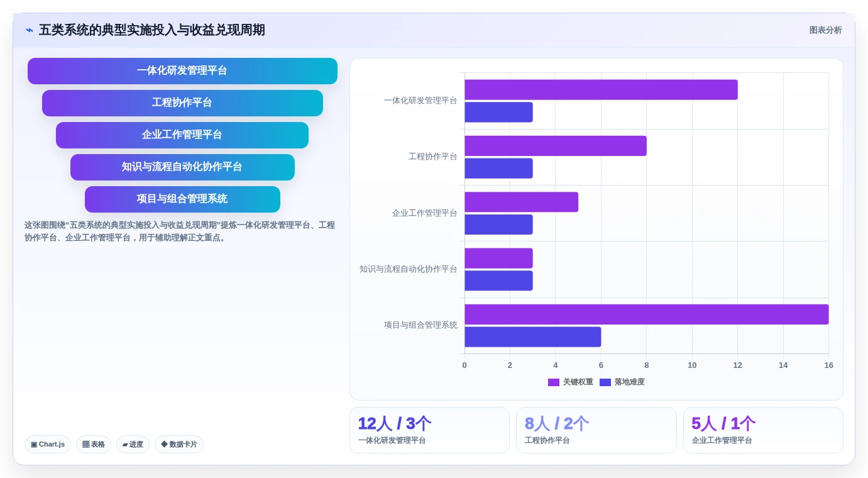Screen dimensions: 868x478
Task: Click the 关键权重 legend label
Action: point(578,382)
